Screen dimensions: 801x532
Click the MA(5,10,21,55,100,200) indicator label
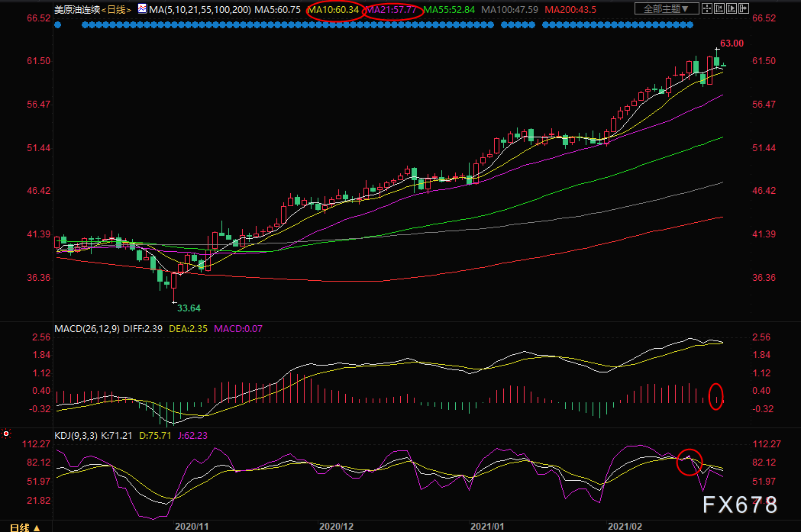[x=200, y=9]
